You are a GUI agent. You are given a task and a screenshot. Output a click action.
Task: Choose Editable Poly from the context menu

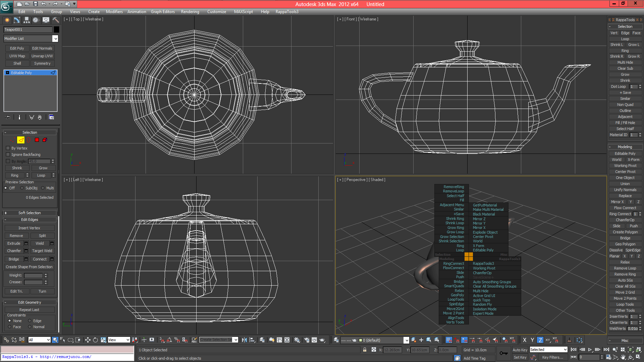pyautogui.click(x=483, y=250)
